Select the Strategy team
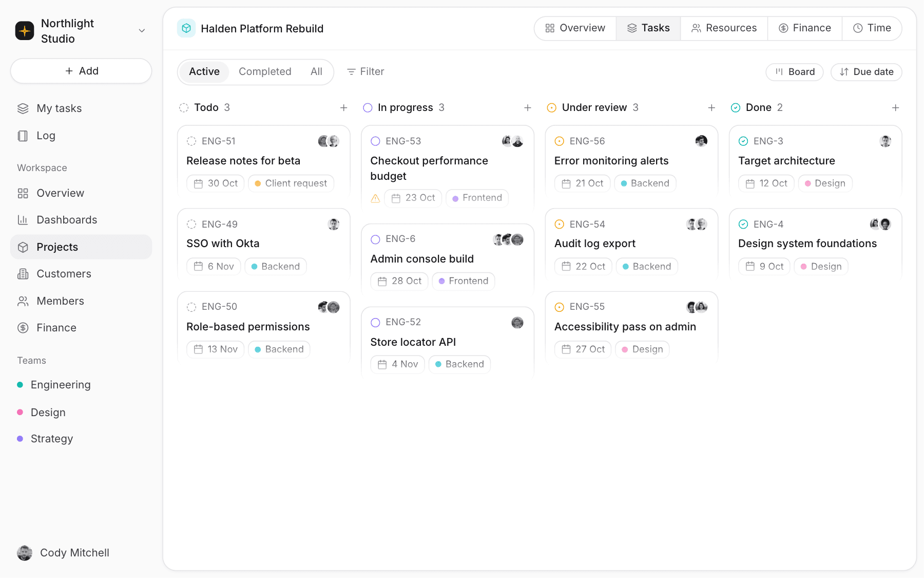 point(81,439)
